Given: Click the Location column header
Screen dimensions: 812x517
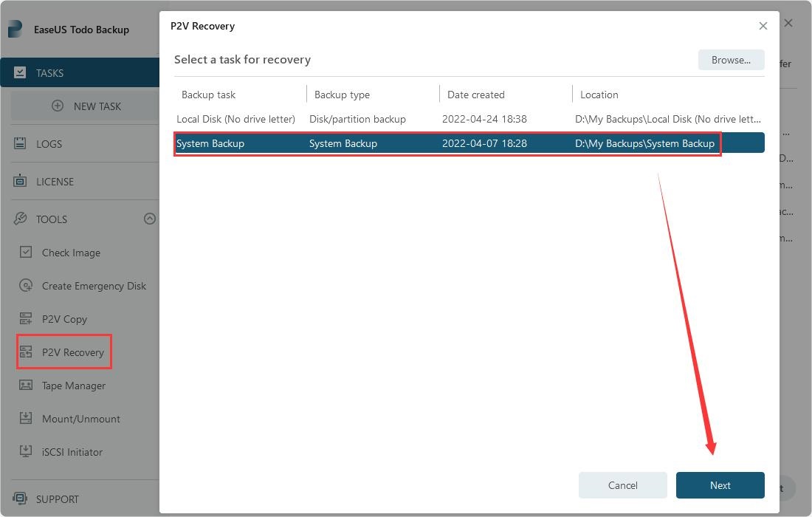Looking at the screenshot, I should pyautogui.click(x=599, y=95).
